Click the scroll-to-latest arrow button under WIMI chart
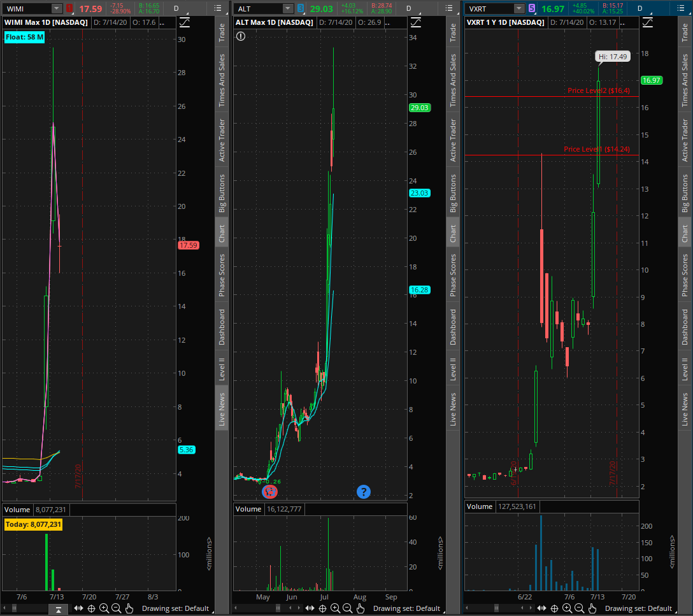 (x=59, y=610)
